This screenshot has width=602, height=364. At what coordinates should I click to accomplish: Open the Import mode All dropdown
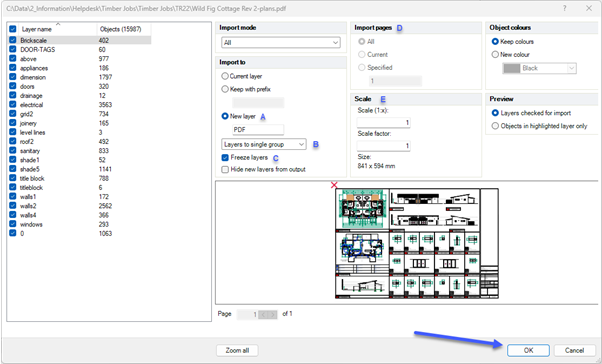(x=281, y=43)
